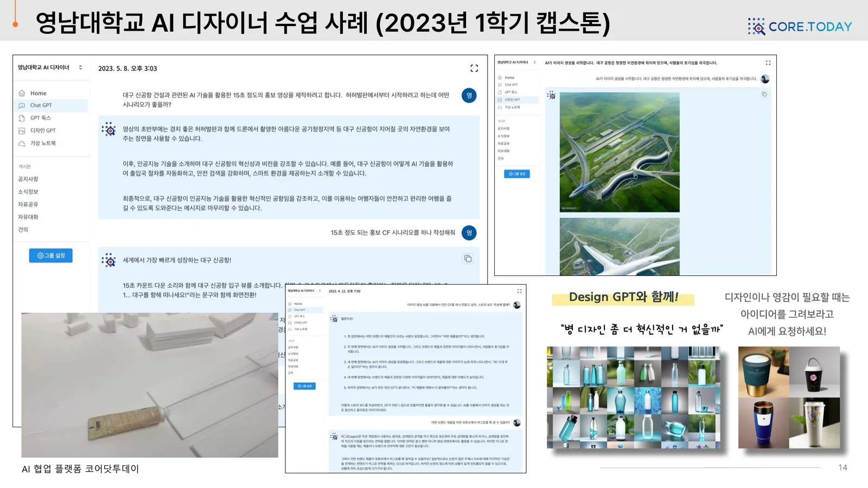Click the user avatar in the airport image window

(x=765, y=79)
